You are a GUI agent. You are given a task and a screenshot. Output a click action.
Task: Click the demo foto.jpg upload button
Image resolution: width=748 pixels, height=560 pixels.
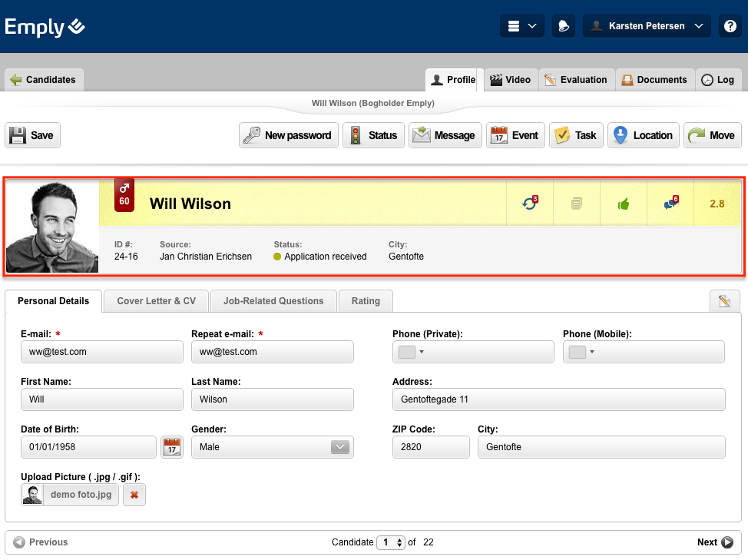tap(70, 495)
